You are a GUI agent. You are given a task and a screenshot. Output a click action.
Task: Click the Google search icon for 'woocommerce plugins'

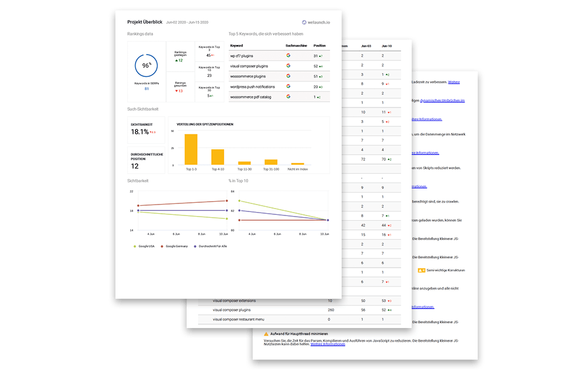click(288, 76)
